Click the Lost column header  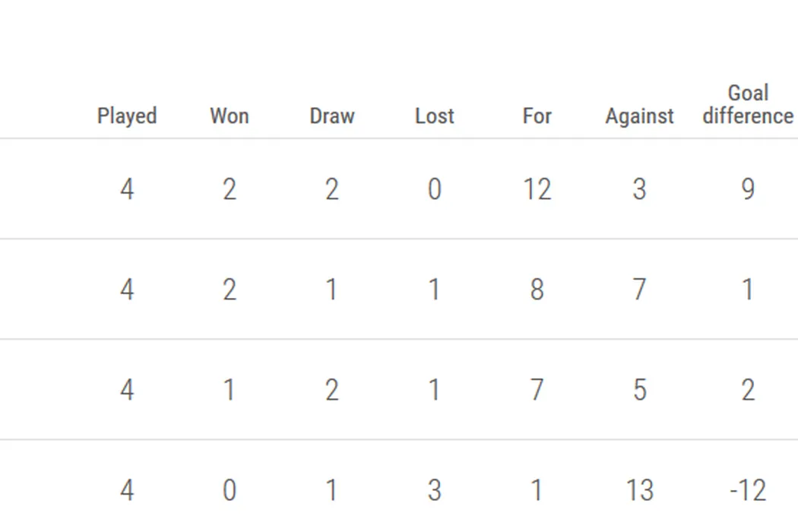435,116
